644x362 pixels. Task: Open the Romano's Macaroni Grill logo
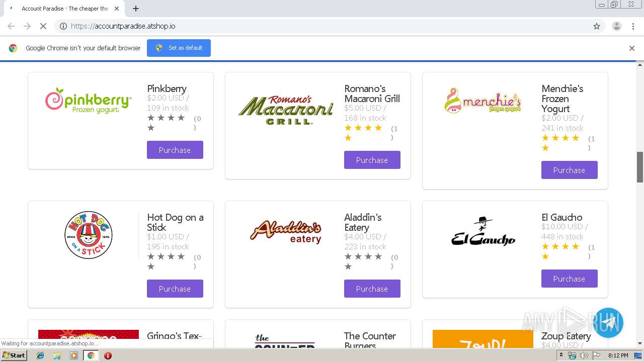pos(286,110)
